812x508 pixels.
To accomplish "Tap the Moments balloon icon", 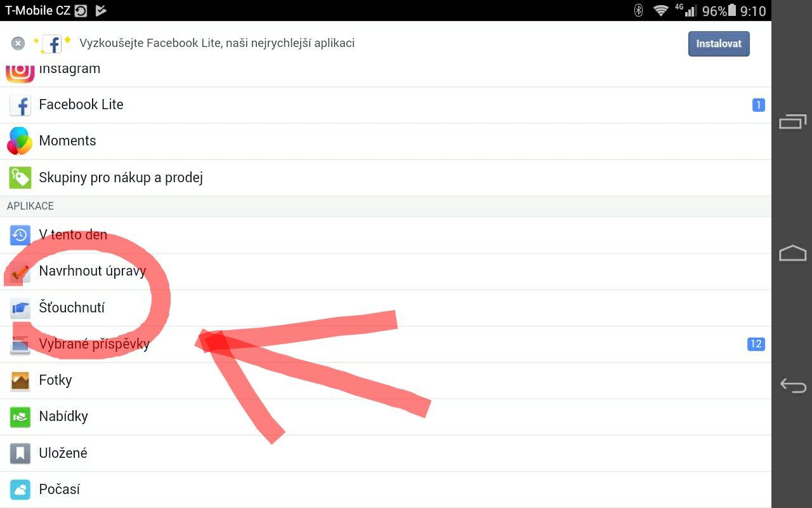I will pyautogui.click(x=19, y=141).
